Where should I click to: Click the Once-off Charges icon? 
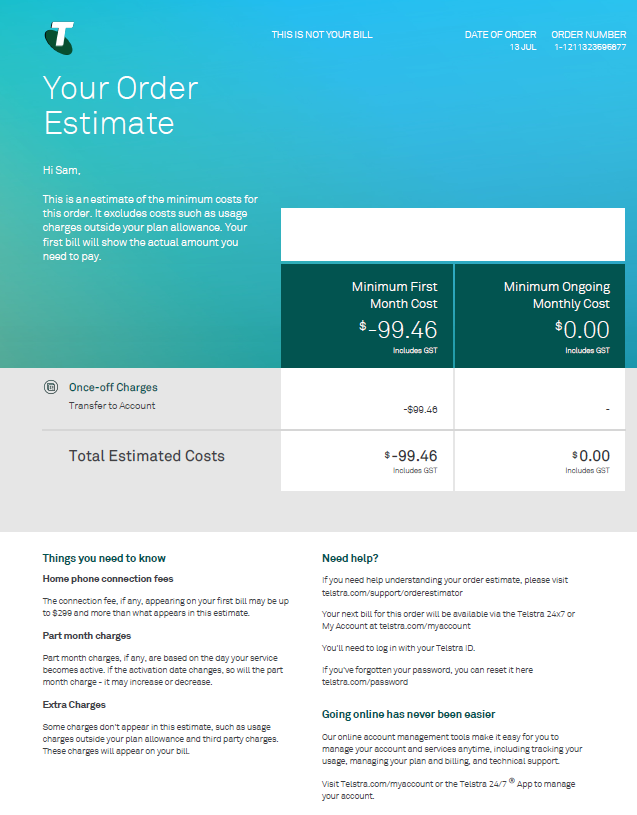pyautogui.click(x=51, y=387)
